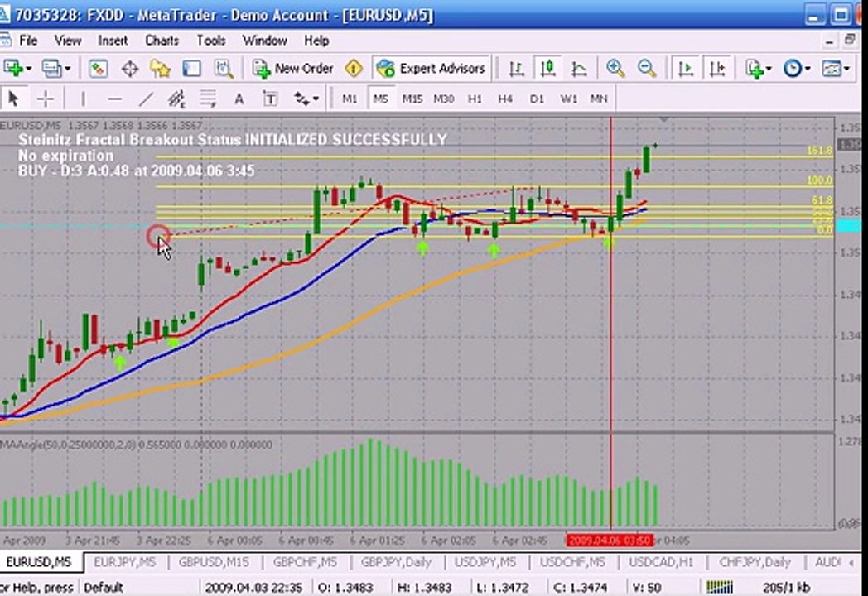Screen dimensions: 868x596
Task: Select the MN timeframe
Action: (599, 99)
